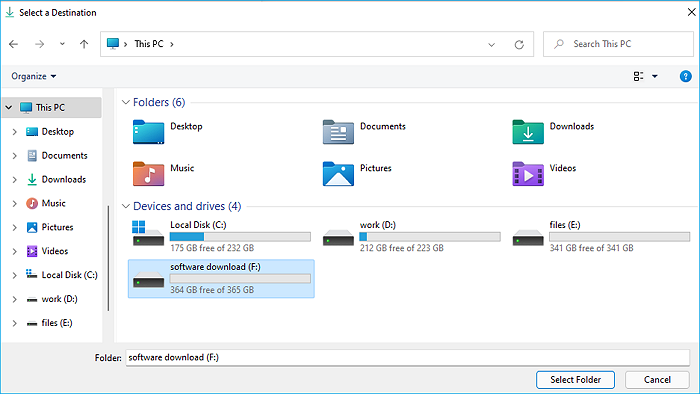The height and width of the screenshot is (394, 700).
Task: Choose the work (D:) drive
Action: click(411, 236)
